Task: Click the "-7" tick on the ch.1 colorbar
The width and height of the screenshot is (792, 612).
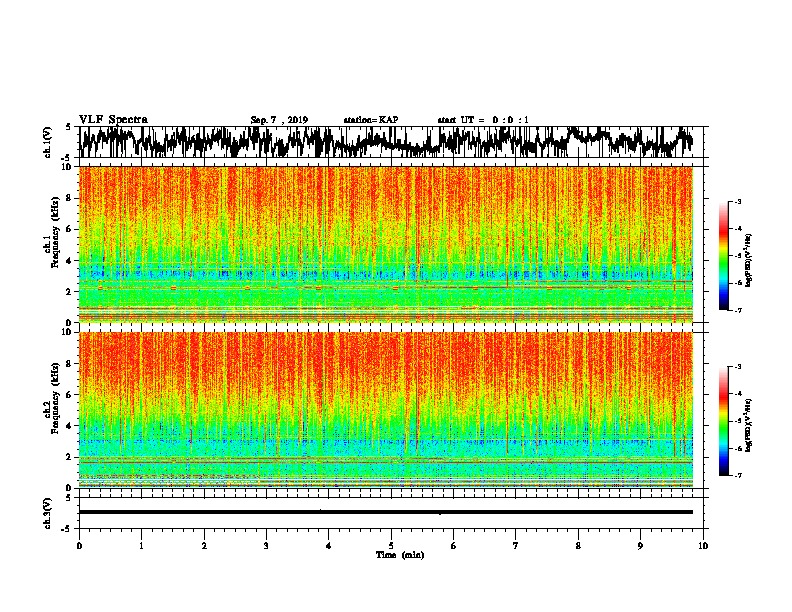Action: [x=737, y=310]
